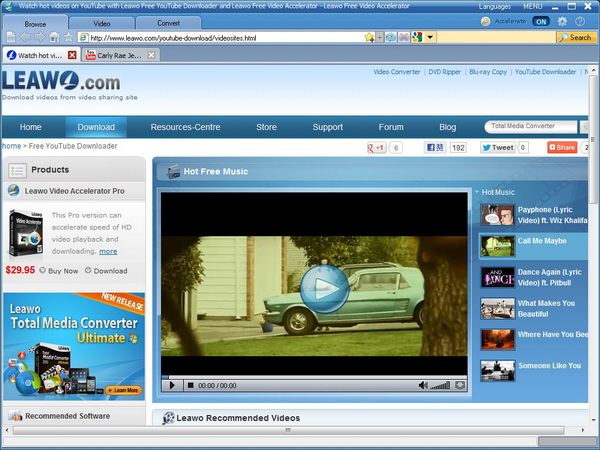Open the Languages menu
This screenshot has width=600, height=450.
point(494,7)
